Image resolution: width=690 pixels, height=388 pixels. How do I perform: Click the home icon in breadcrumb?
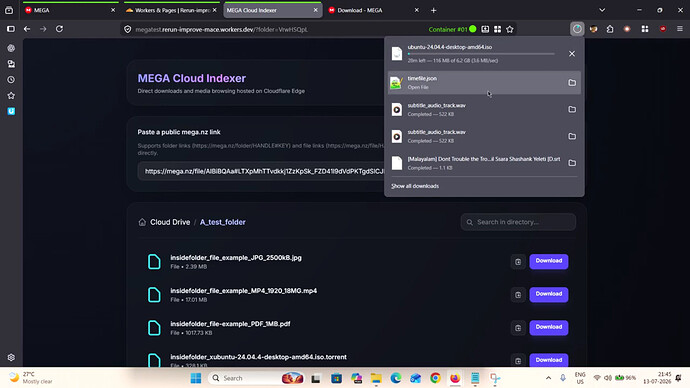click(142, 222)
